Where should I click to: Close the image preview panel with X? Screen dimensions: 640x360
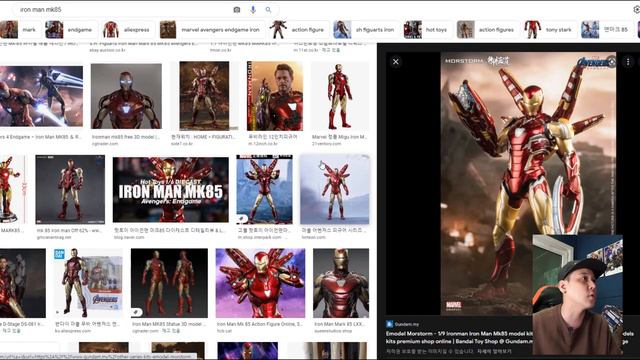pyautogui.click(x=396, y=62)
